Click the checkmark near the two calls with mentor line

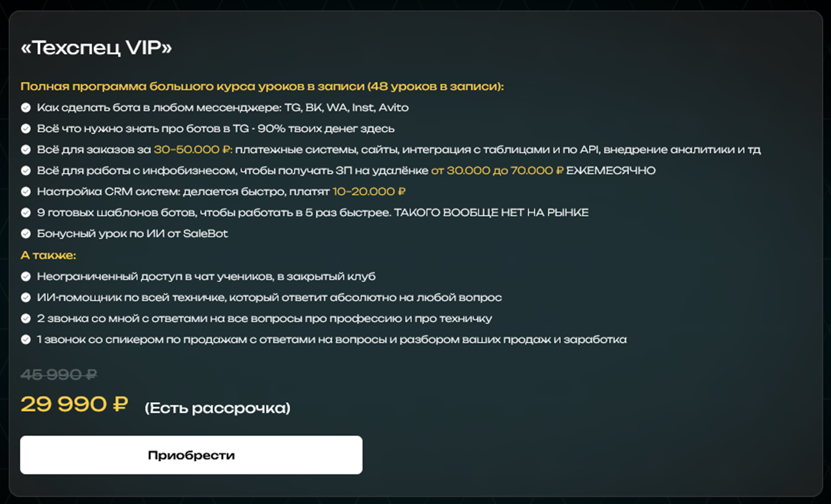(26, 318)
